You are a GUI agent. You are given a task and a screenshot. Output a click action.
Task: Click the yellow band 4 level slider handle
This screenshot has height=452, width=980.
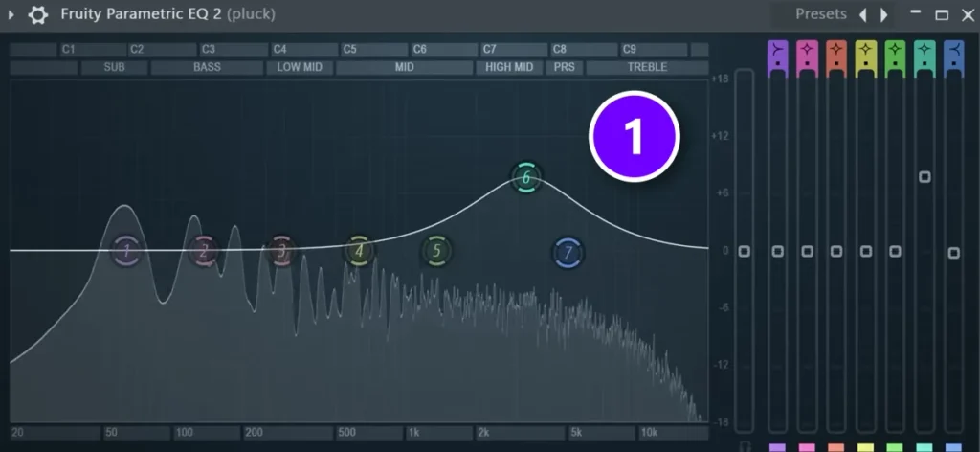(x=865, y=251)
